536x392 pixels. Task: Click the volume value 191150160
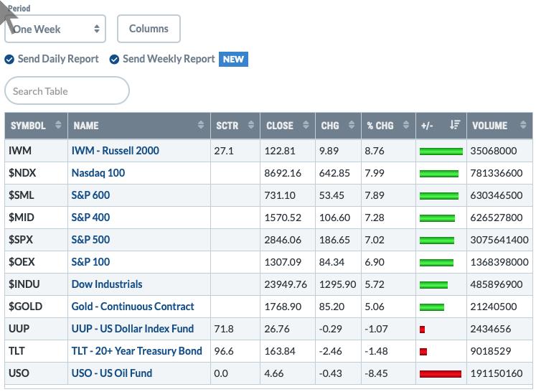point(497,373)
